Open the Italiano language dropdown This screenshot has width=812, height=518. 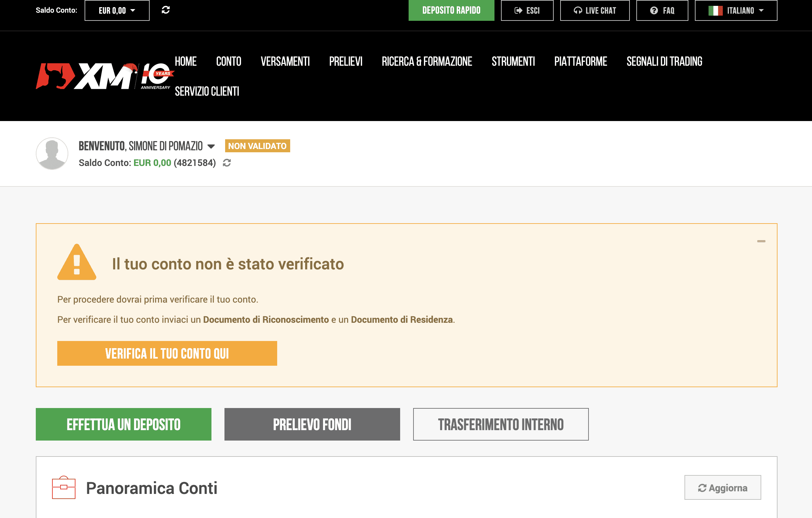click(736, 10)
